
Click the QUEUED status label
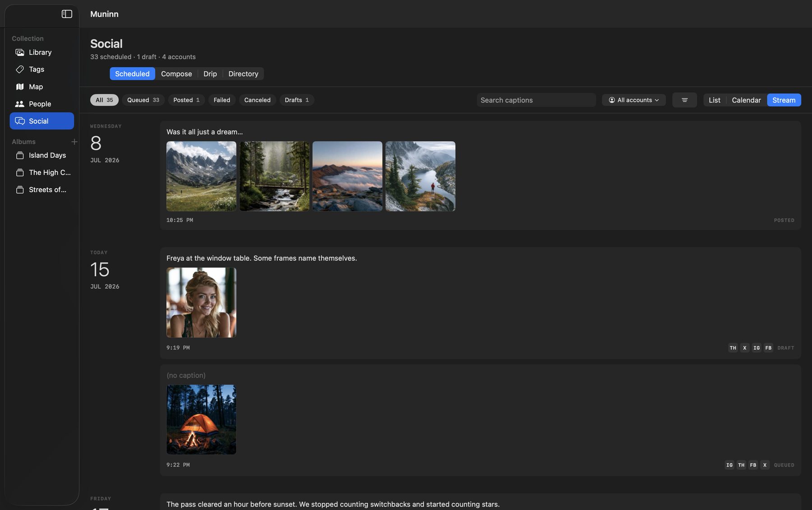[x=784, y=465]
